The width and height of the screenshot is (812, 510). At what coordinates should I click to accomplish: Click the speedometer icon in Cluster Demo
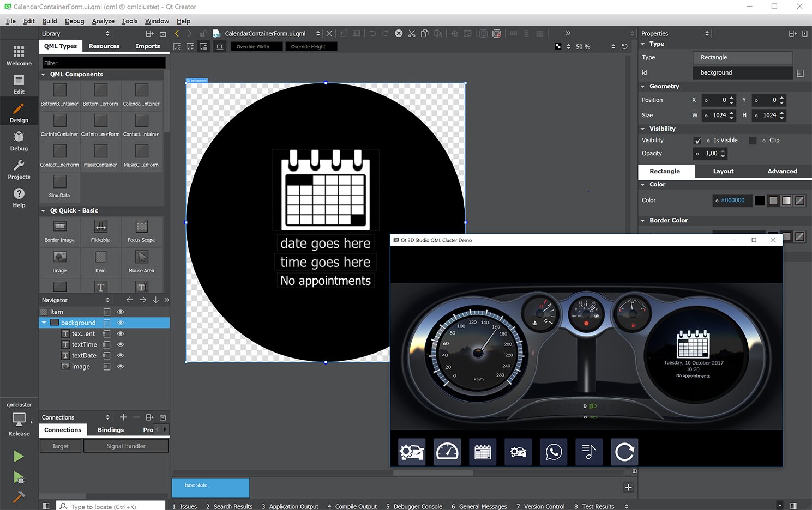pyautogui.click(x=447, y=452)
